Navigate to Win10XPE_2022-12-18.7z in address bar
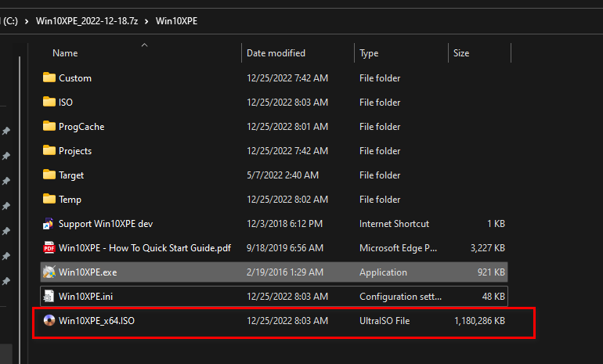Screen dimensions: 603x364 pyautogui.click(x=87, y=21)
